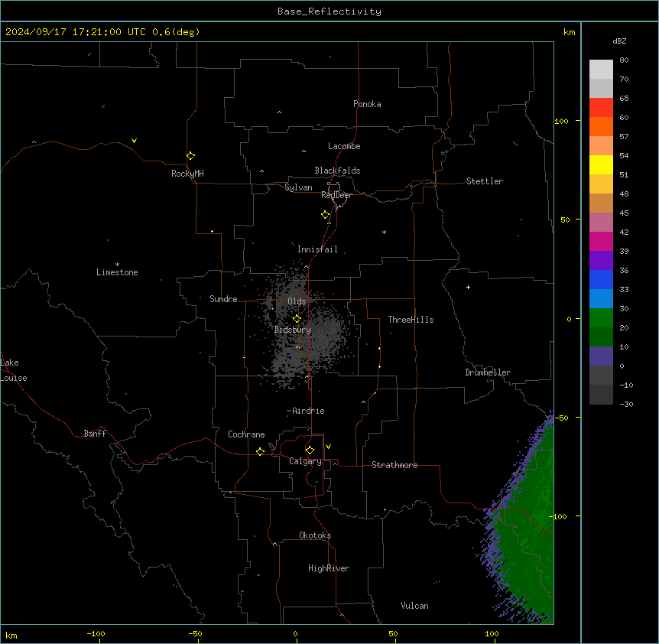The height and width of the screenshot is (644, 659).
Task: Click the yellow diamond marker near RockyMH
Action: tap(191, 155)
